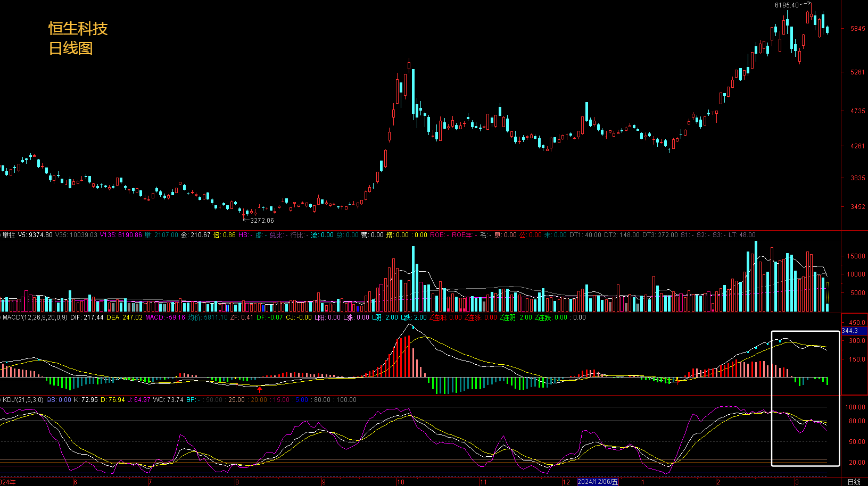This screenshot has width=868, height=486.
Task: Click the 15000 volume axis label
Action: click(856, 256)
